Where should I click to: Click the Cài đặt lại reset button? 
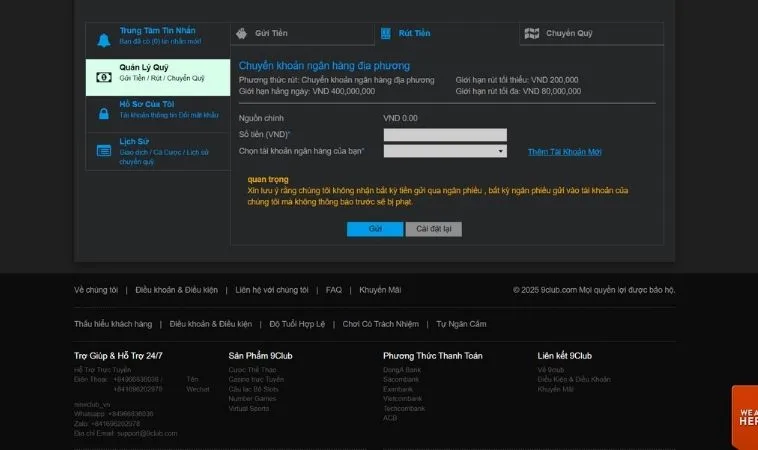pyautogui.click(x=433, y=229)
